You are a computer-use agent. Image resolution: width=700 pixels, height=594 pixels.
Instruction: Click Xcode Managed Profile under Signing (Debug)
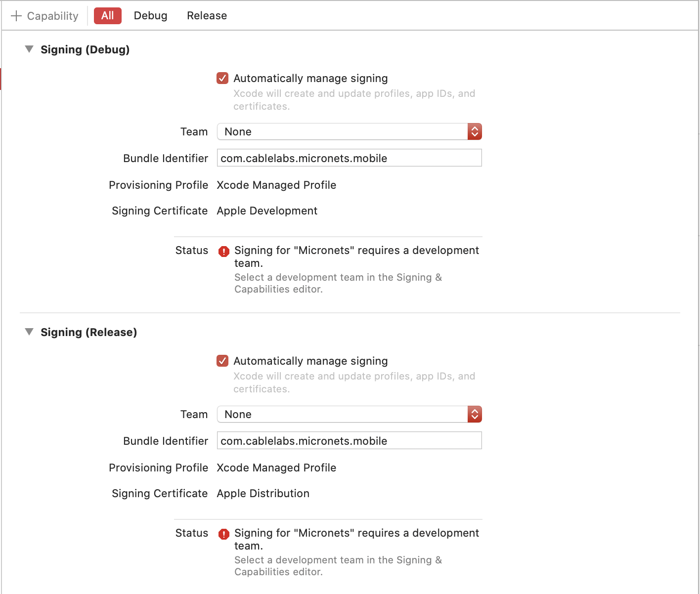pyautogui.click(x=276, y=185)
